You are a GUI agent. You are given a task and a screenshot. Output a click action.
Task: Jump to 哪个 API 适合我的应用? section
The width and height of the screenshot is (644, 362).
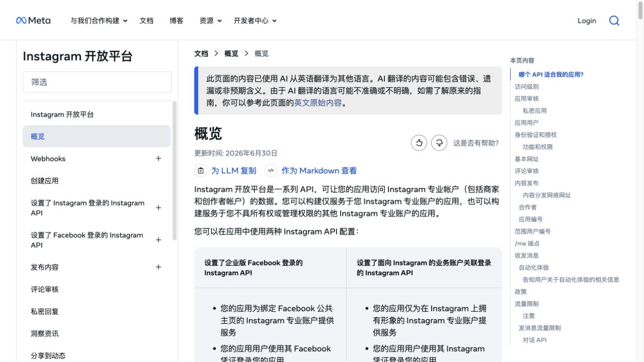(x=551, y=74)
